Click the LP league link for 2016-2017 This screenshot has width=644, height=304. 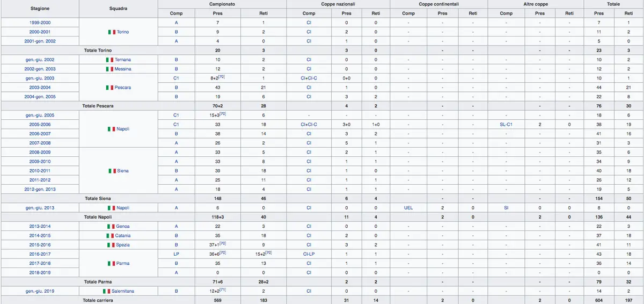(176, 254)
